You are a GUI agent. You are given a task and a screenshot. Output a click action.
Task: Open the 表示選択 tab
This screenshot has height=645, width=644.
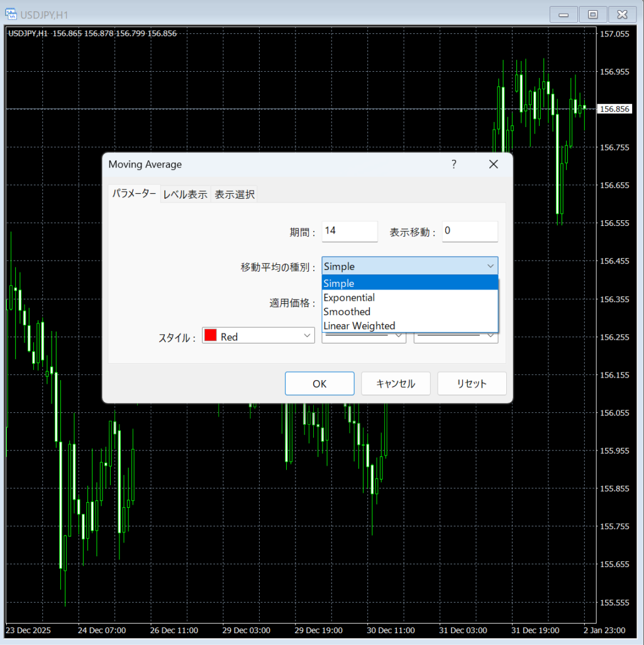coord(235,194)
